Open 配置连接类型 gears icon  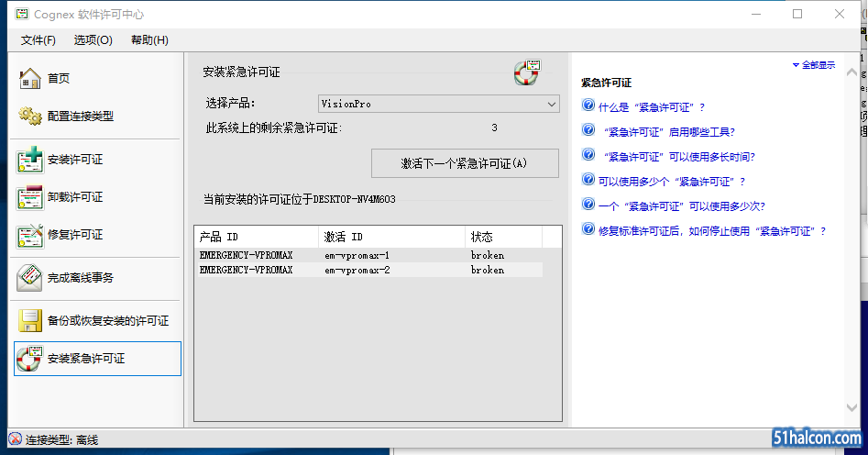coord(30,117)
